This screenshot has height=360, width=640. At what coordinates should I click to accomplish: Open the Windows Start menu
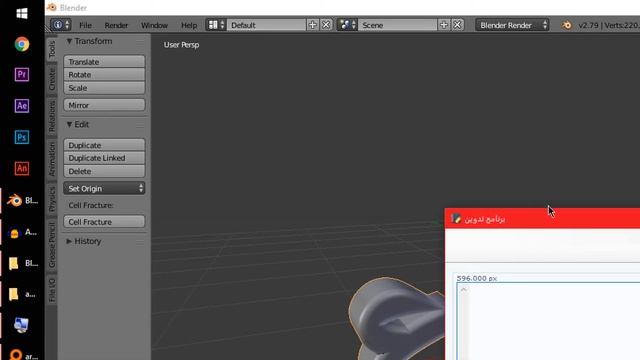point(22,13)
